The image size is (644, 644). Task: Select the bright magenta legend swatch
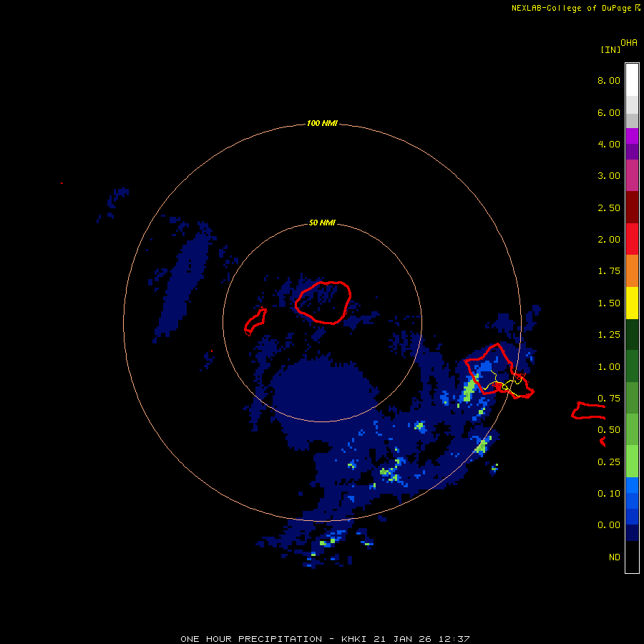pos(632,136)
